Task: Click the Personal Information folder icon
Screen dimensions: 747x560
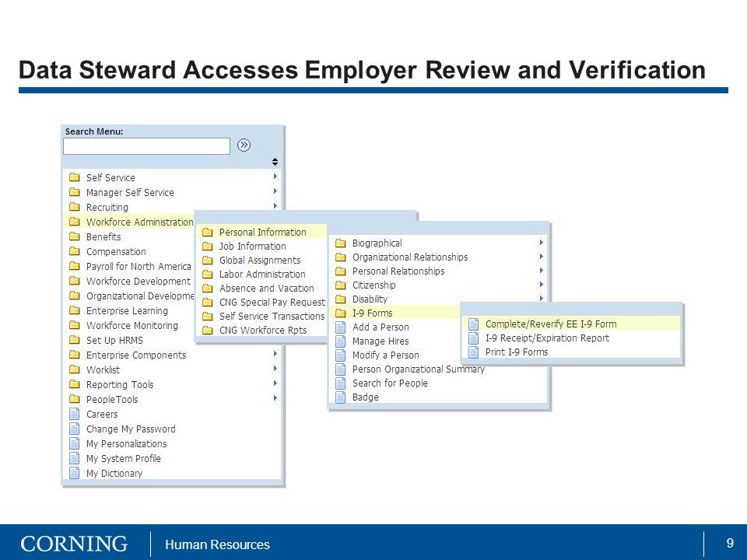Action: tap(207, 232)
